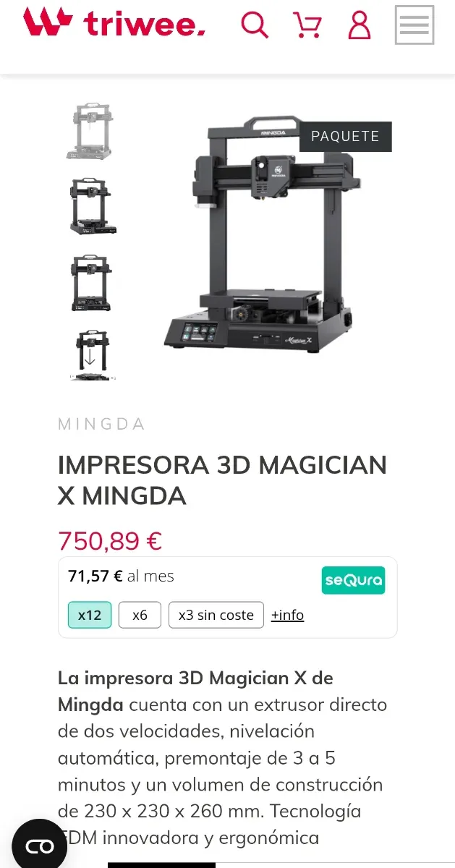Open the cookie settings round icon
This screenshot has height=868, width=455.
pyautogui.click(x=39, y=846)
